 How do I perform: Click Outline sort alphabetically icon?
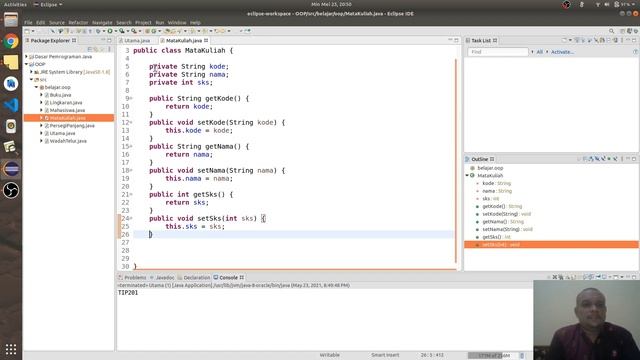tap(591, 159)
